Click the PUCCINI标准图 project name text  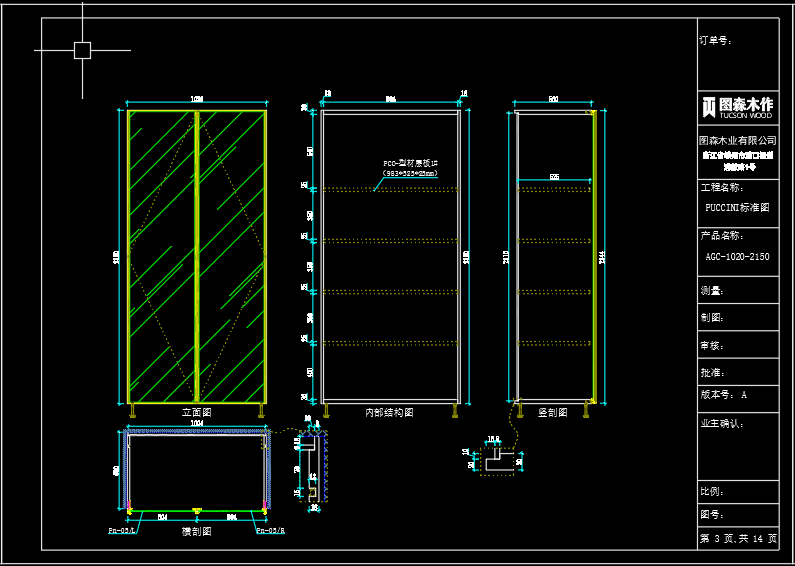(737, 208)
